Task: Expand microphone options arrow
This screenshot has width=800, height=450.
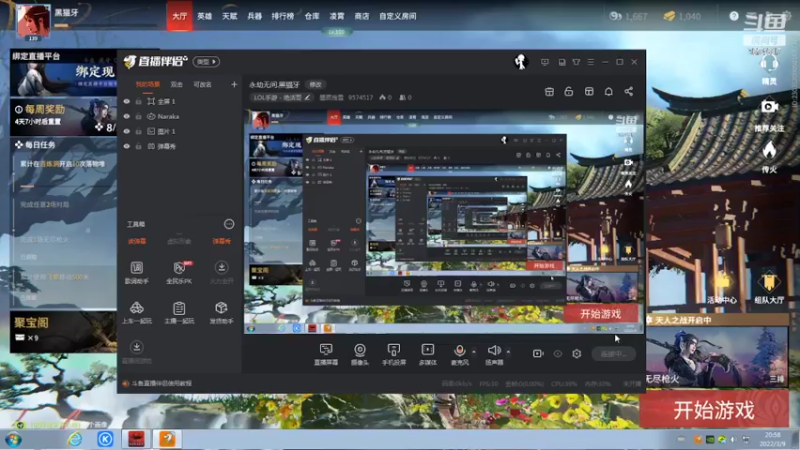Action: [474, 351]
